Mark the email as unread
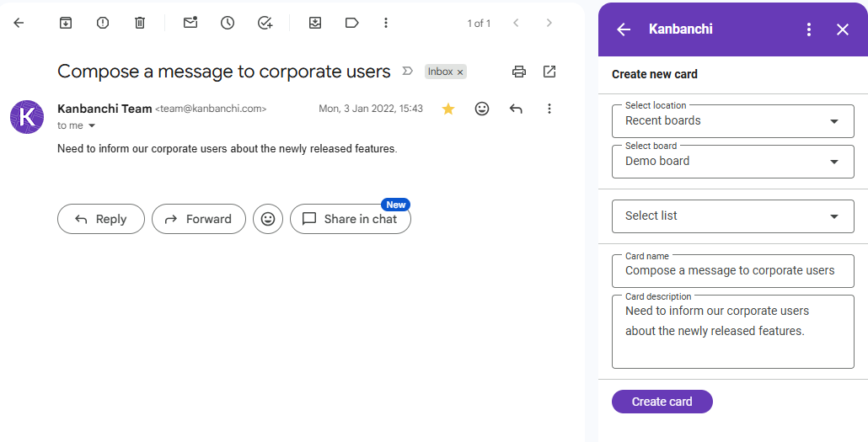Image resolution: width=868 pixels, height=442 pixels. [x=190, y=23]
